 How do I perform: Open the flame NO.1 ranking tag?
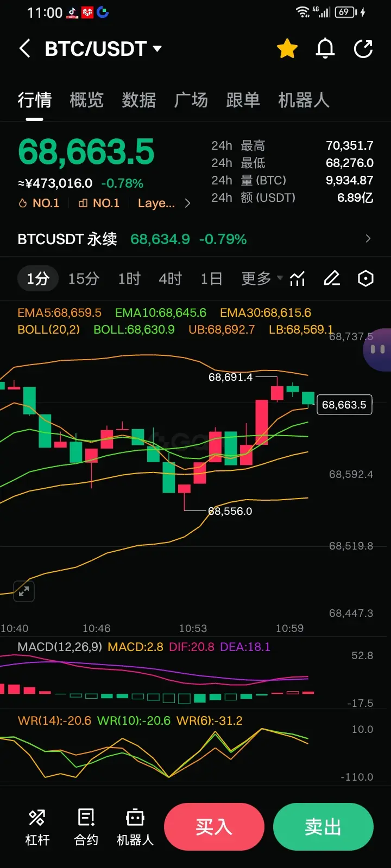[x=39, y=203]
